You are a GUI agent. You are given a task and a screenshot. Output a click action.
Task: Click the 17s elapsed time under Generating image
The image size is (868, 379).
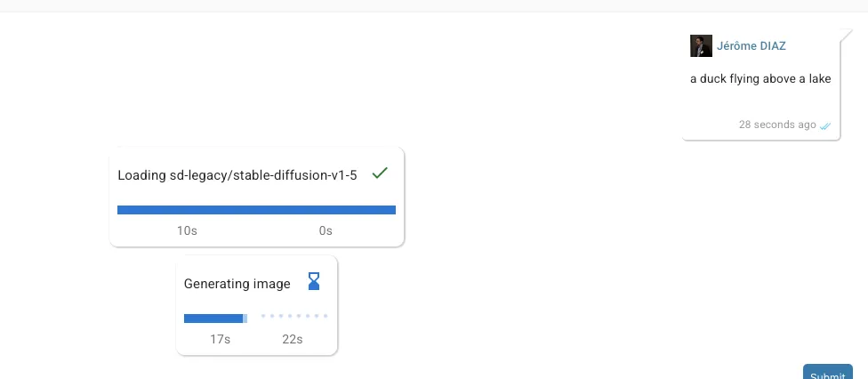220,339
